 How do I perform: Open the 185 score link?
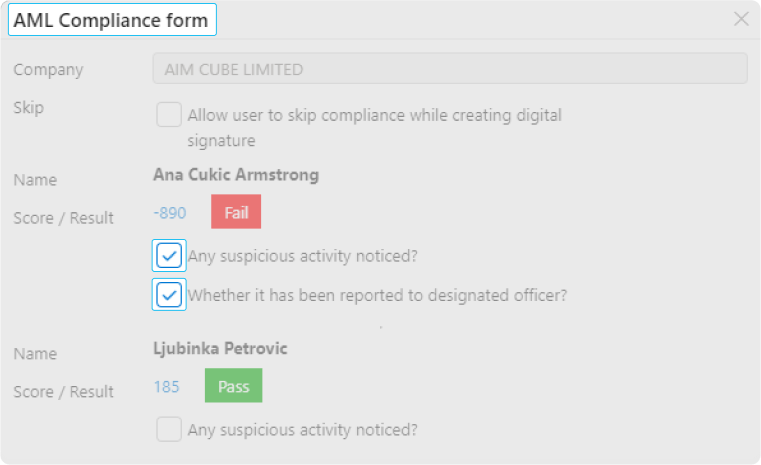[166, 387]
